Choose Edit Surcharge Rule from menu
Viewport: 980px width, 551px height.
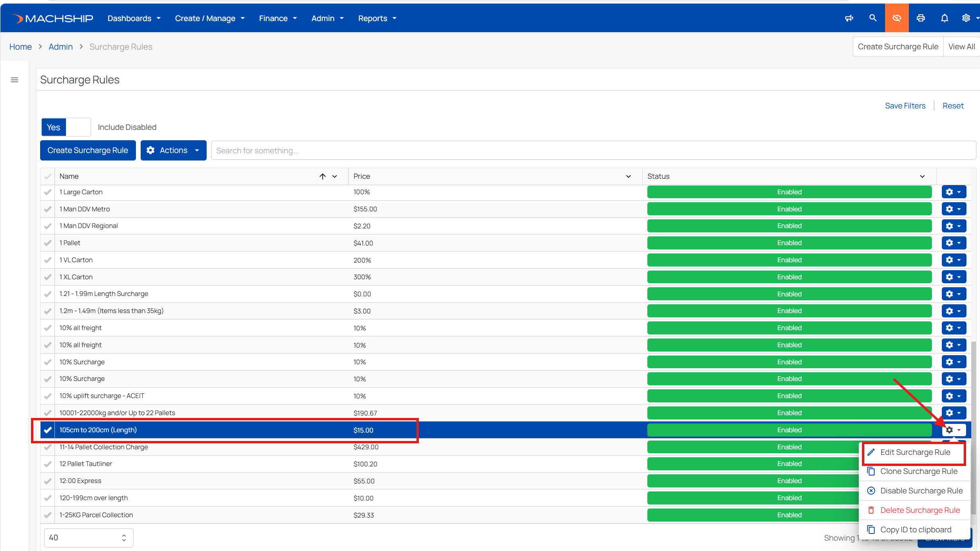(914, 452)
